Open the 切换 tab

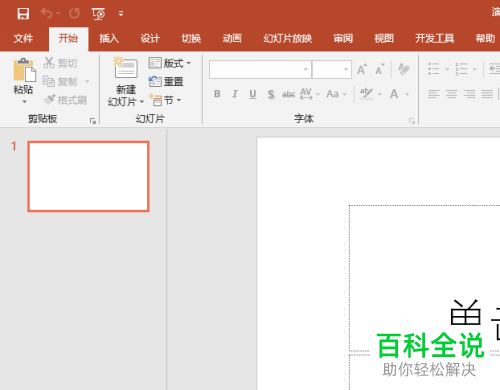click(x=191, y=39)
